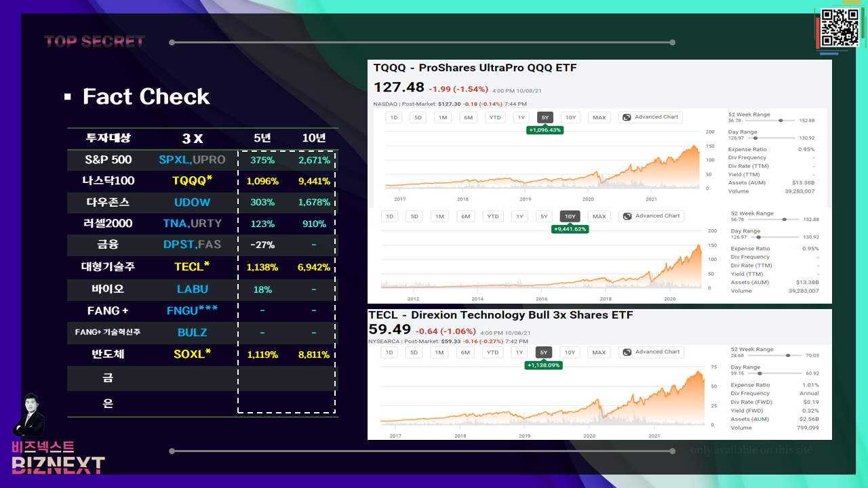Click active 5Y button in TECL chart

coord(544,352)
